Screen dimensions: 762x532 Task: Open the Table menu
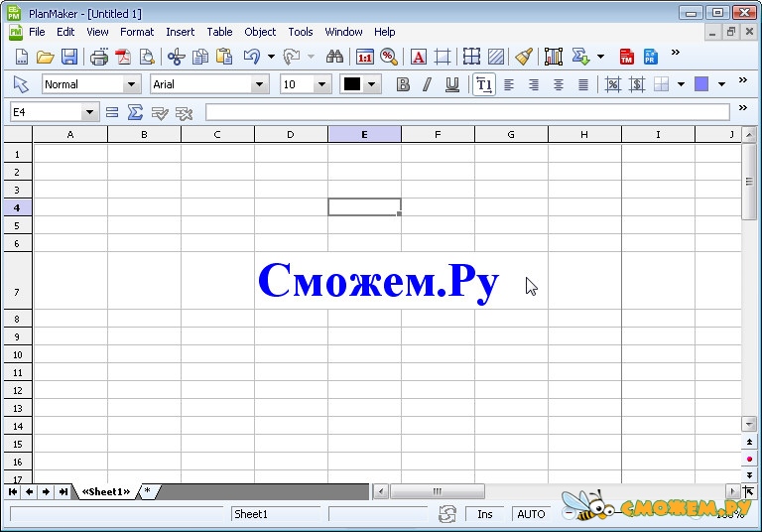point(219,32)
